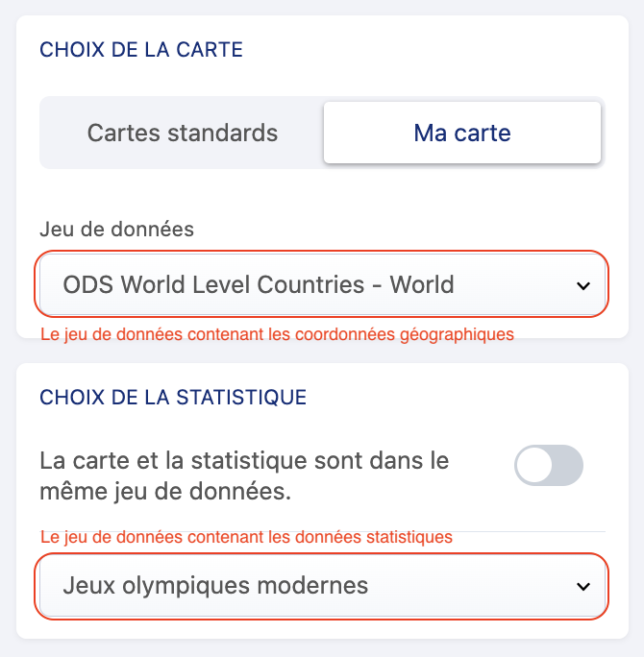Switch to the Cartes standards tab
Viewport: 644px width, 657px height.
point(183,133)
